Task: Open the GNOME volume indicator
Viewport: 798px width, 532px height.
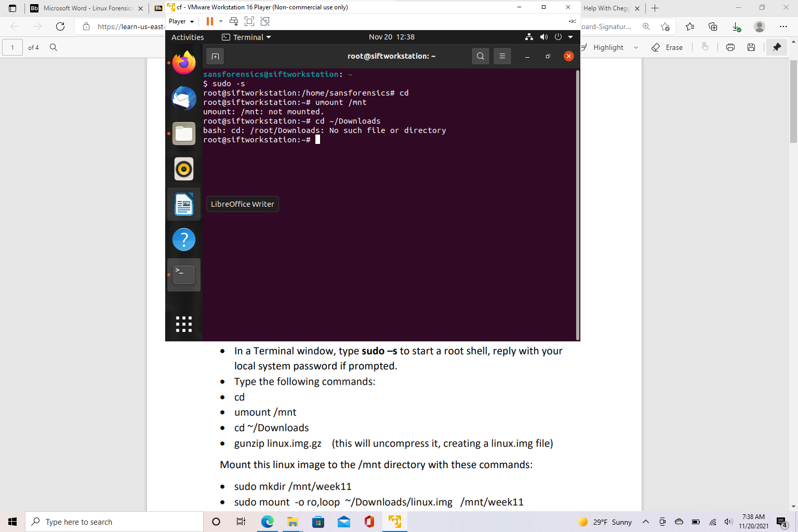Action: tap(544, 37)
